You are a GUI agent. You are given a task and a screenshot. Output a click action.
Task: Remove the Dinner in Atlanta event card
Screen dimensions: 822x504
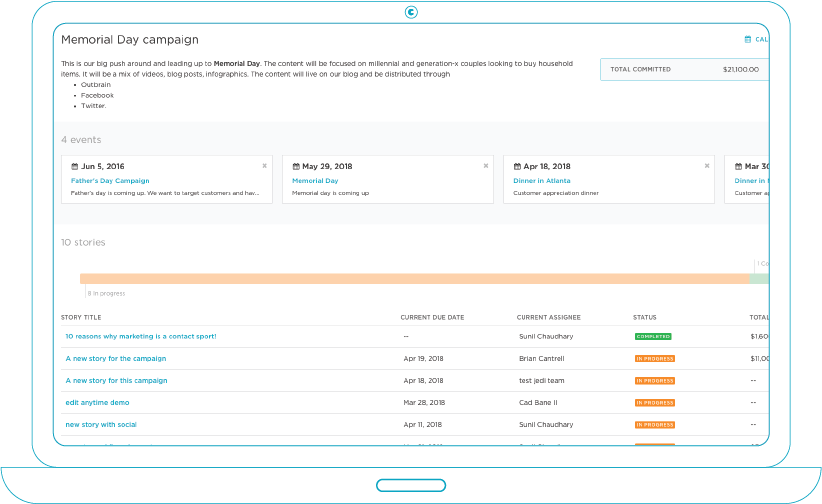pos(706,166)
